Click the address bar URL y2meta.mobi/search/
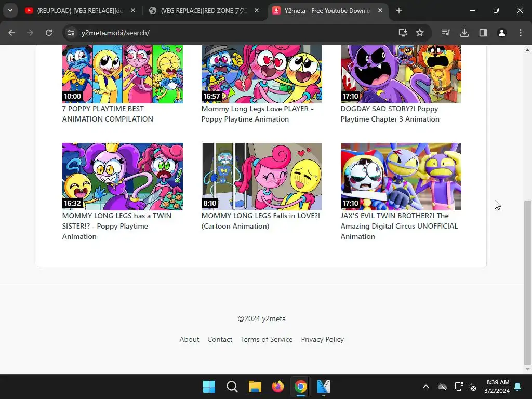This screenshot has height=399, width=532. [115, 33]
